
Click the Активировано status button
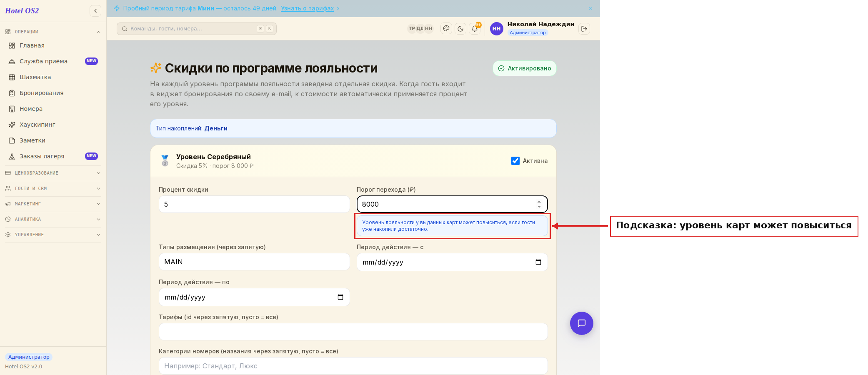(525, 68)
